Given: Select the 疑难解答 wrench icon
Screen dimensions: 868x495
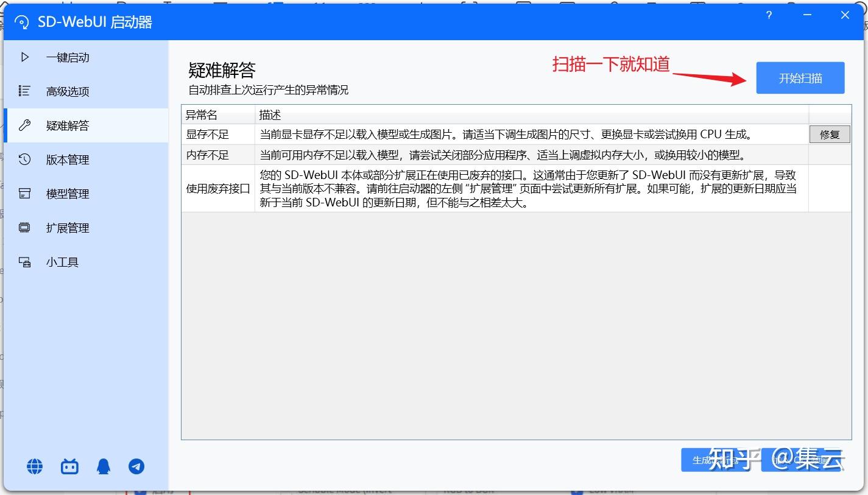Looking at the screenshot, I should (x=25, y=125).
